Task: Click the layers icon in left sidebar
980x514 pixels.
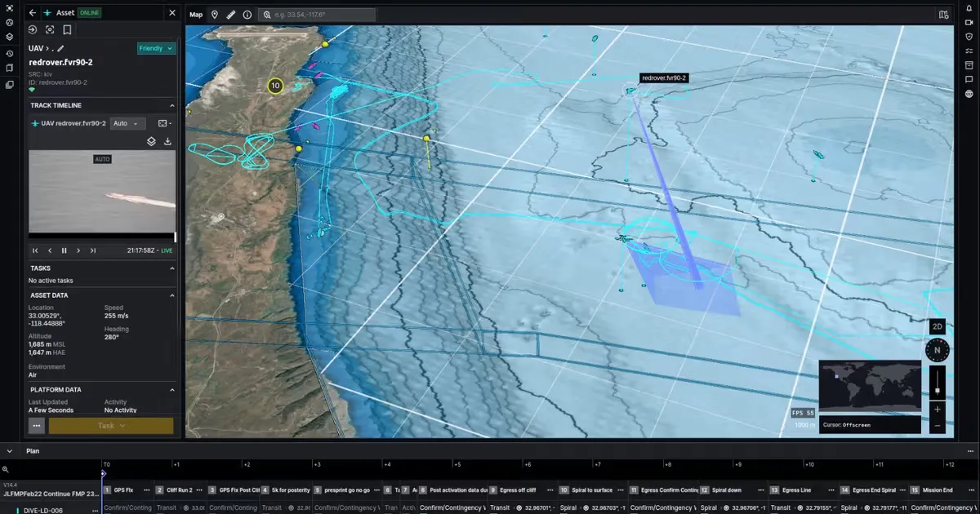Action: click(x=9, y=37)
